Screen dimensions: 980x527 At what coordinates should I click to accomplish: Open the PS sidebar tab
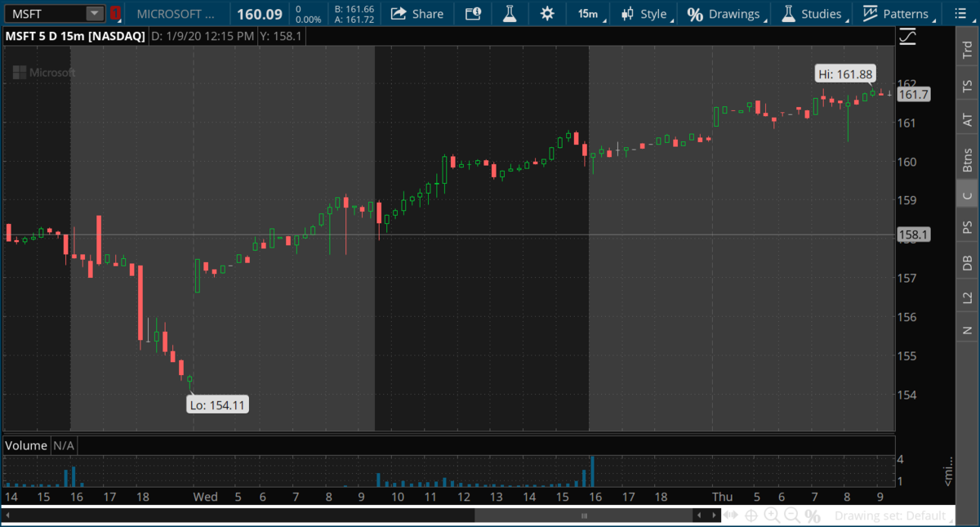(x=968, y=226)
